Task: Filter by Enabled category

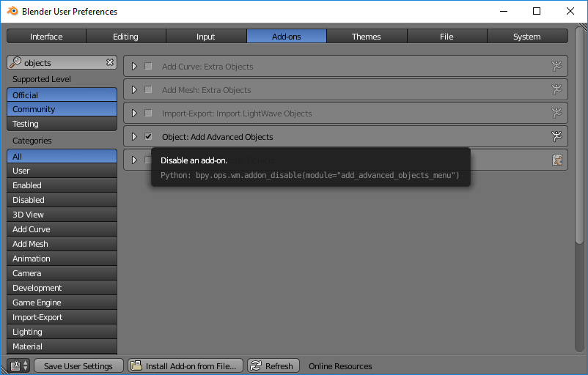Action: pos(62,185)
